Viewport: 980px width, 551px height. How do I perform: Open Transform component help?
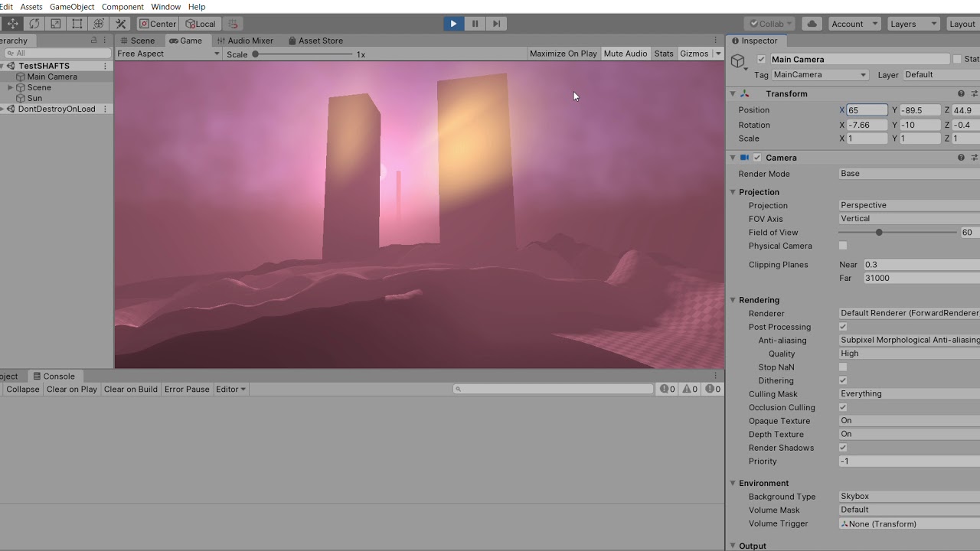pos(961,93)
